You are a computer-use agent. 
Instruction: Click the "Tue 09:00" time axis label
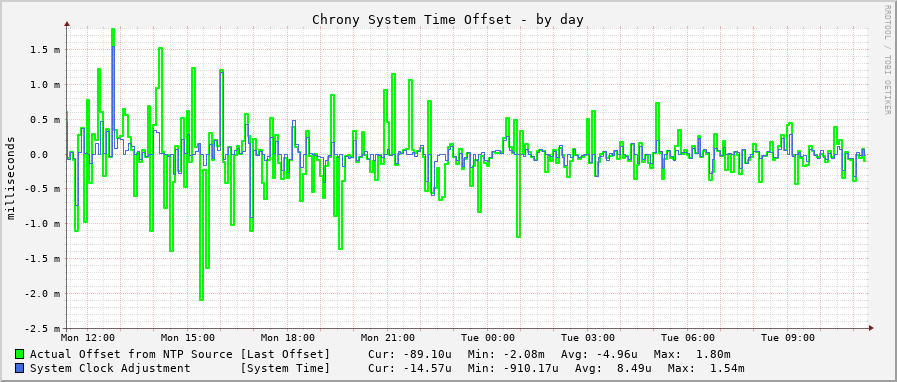[787, 338]
